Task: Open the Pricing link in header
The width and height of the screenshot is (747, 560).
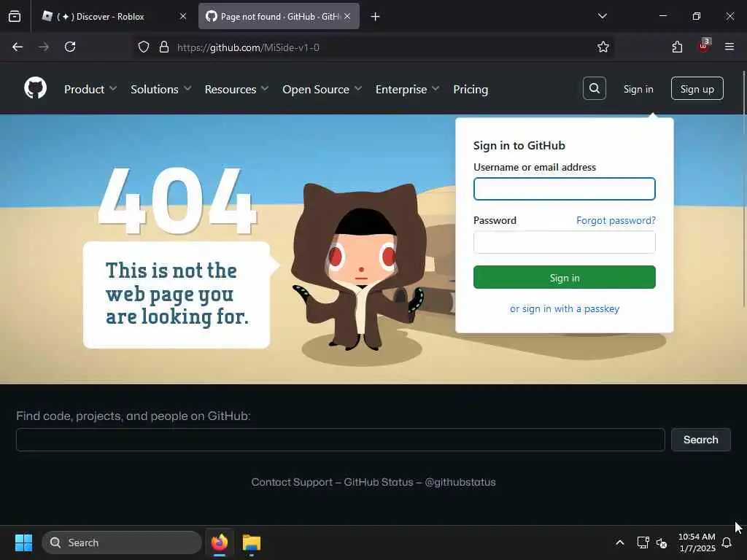Action: click(x=471, y=89)
